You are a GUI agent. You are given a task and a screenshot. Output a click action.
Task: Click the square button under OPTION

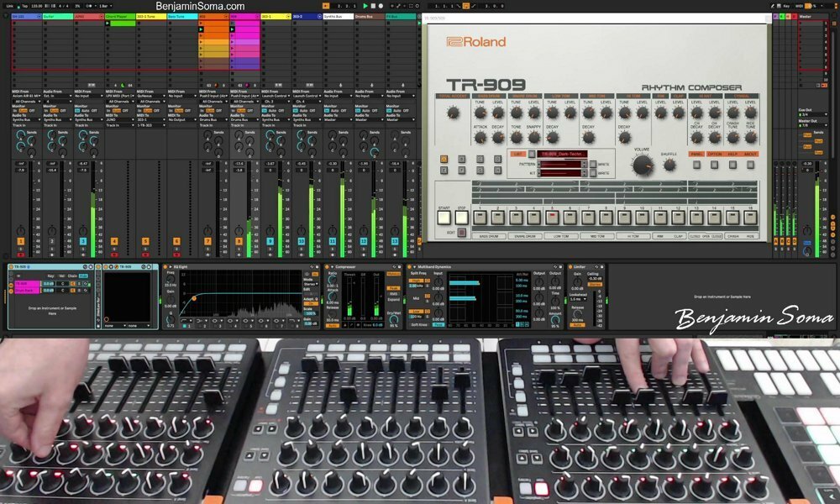714,165
